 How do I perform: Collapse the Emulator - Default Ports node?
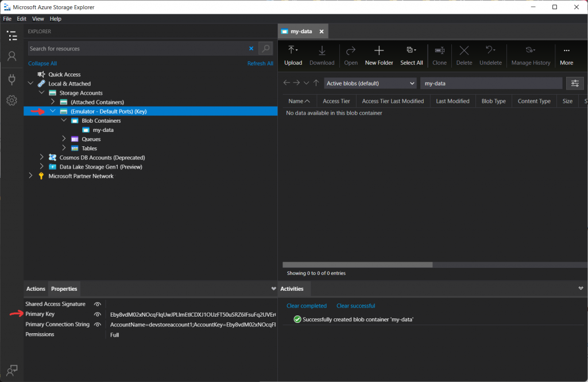pyautogui.click(x=53, y=111)
